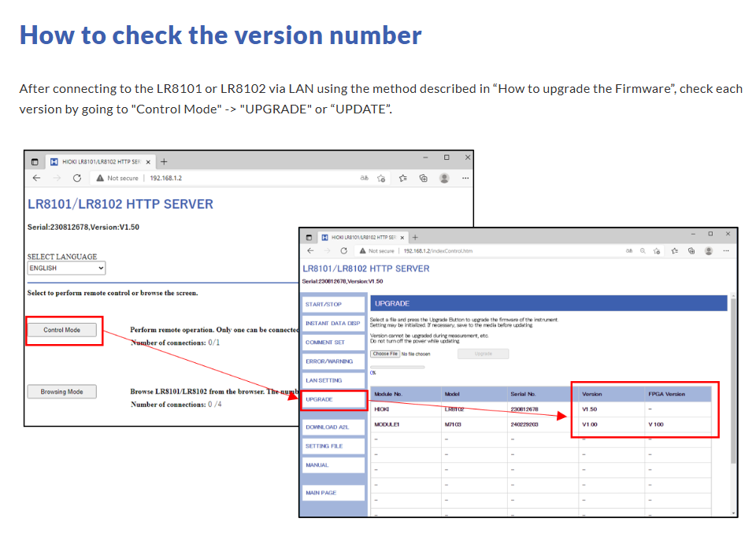
Task: Open tab actions menu in the front UPGRADE window
Action: [x=309, y=237]
